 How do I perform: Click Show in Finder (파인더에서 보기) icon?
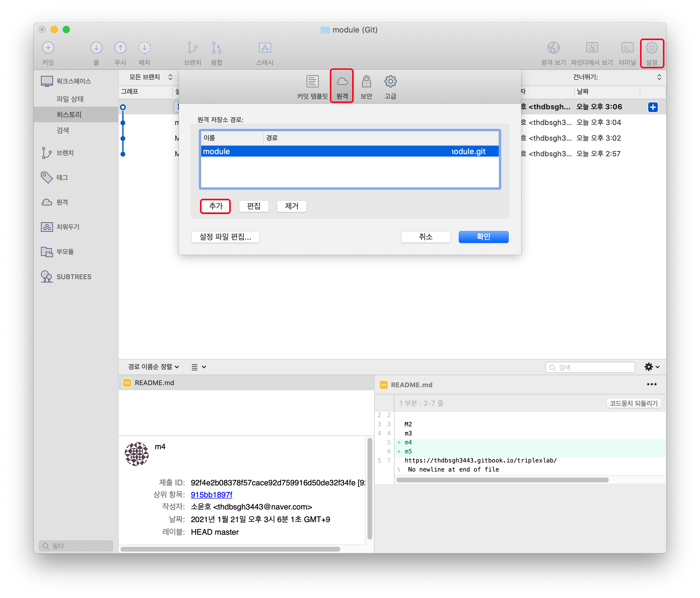pos(592,48)
